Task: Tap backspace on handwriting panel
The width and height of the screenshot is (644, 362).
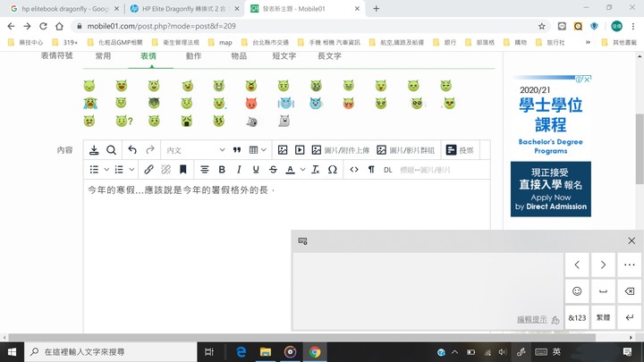Action: click(629, 291)
